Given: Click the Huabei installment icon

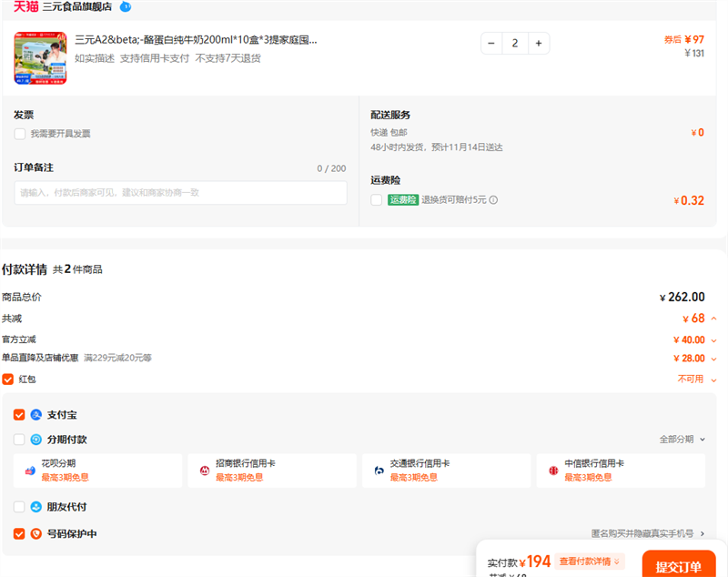Looking at the screenshot, I should (x=30, y=471).
